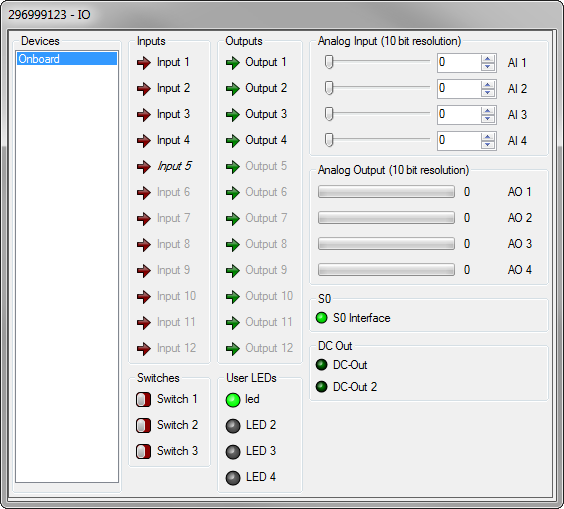The width and height of the screenshot is (564, 509).
Task: Click the green arrow icon for Output 5
Action: (x=233, y=167)
